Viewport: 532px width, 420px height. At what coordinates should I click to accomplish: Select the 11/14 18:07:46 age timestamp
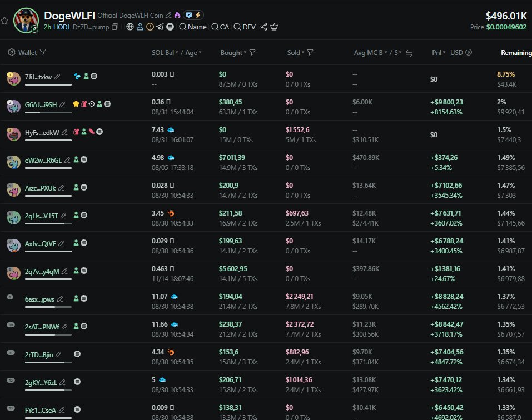click(x=173, y=279)
